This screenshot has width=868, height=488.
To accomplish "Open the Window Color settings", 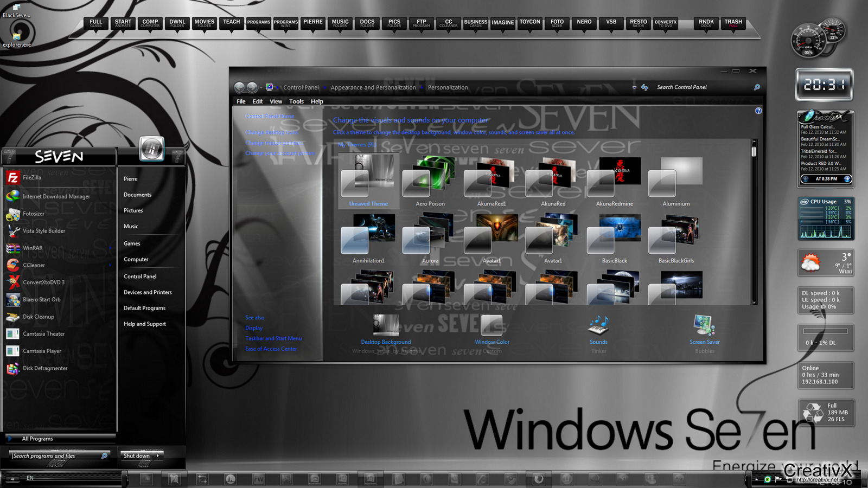I will pos(492,331).
